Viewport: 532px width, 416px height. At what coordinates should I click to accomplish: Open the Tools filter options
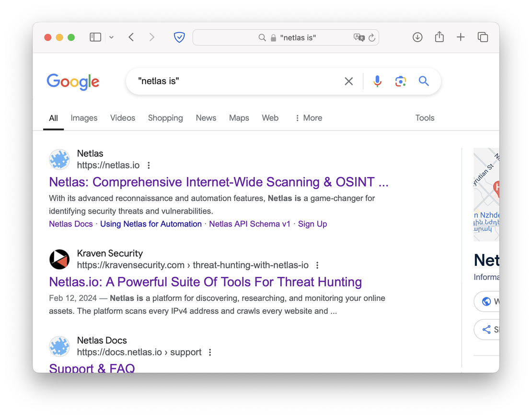click(425, 118)
